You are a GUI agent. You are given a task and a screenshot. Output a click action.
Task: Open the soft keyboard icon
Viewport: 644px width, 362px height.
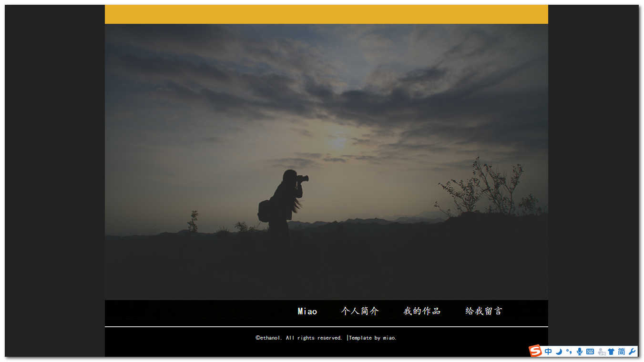pyautogui.click(x=590, y=352)
